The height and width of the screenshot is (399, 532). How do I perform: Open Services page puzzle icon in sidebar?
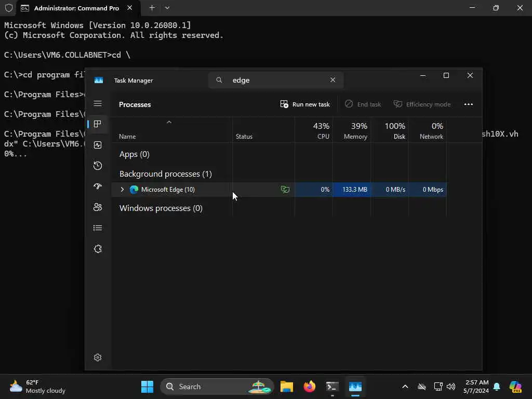click(98, 249)
